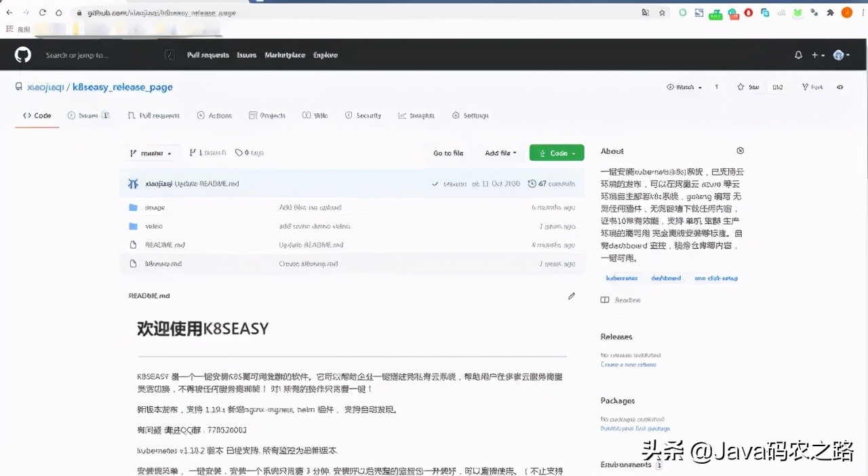Click Create a new release link

click(x=629, y=365)
